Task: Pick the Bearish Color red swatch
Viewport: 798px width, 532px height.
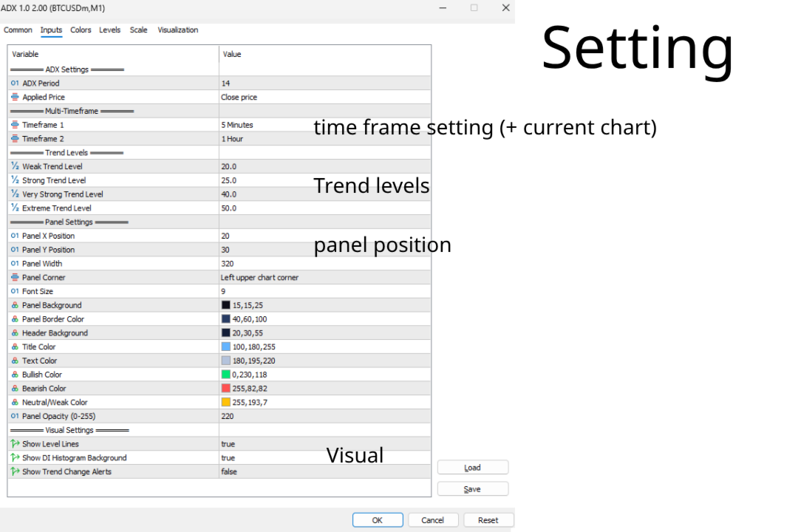Action: (x=226, y=389)
